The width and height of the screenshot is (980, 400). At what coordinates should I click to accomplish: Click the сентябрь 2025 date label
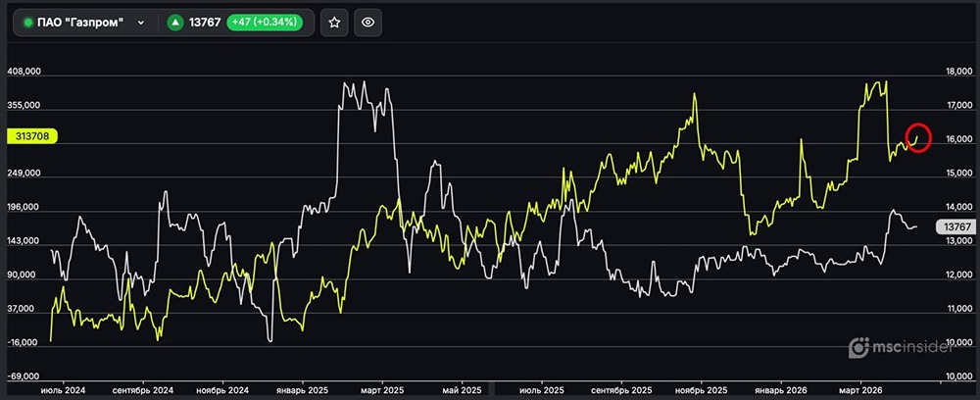point(621,389)
